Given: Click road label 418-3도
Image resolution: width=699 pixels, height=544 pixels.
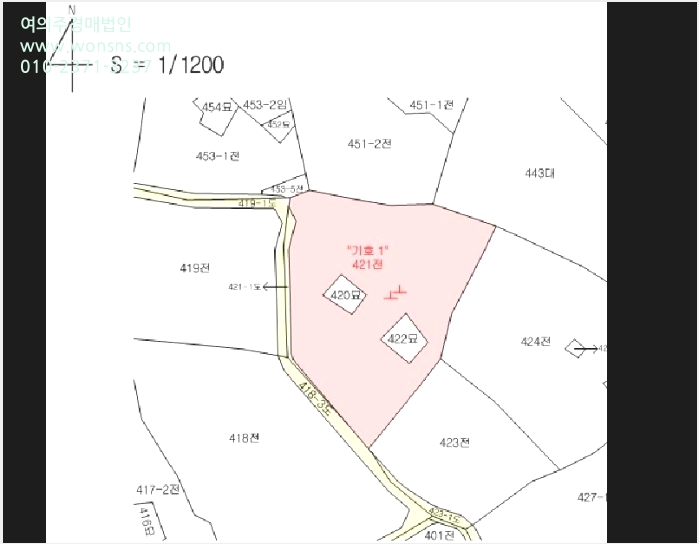Looking at the screenshot, I should pos(314,399).
